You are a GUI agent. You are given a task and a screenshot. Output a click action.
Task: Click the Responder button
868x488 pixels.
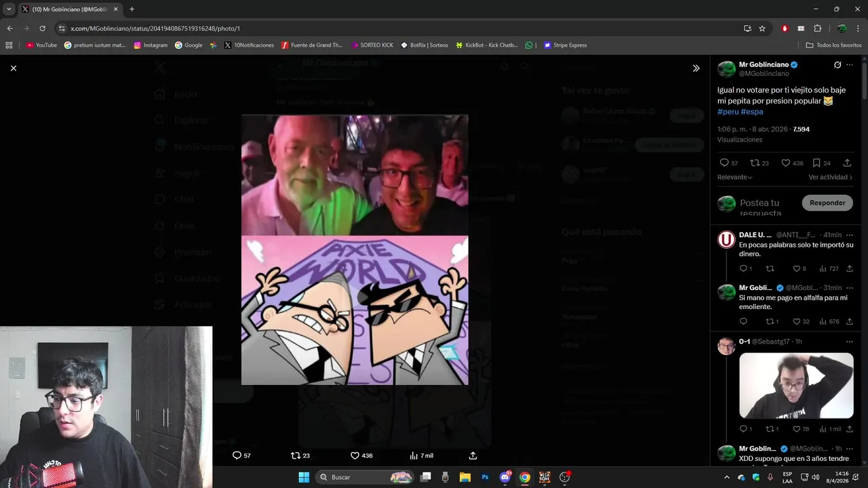pos(827,203)
